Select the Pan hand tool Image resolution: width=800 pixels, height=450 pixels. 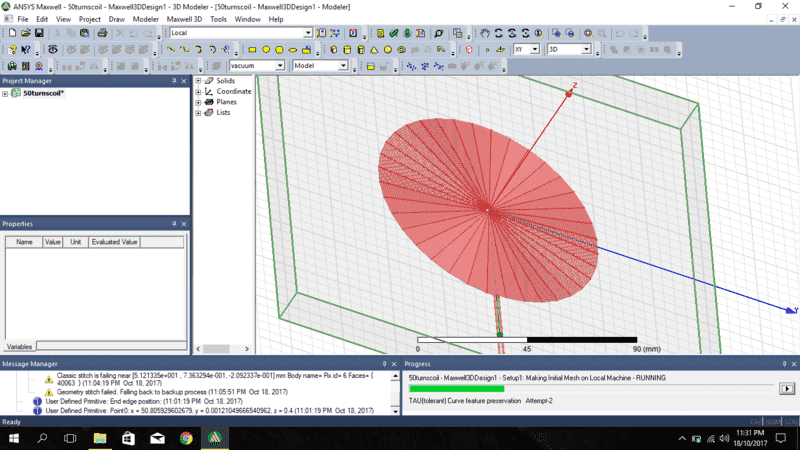pyautogui.click(x=485, y=33)
